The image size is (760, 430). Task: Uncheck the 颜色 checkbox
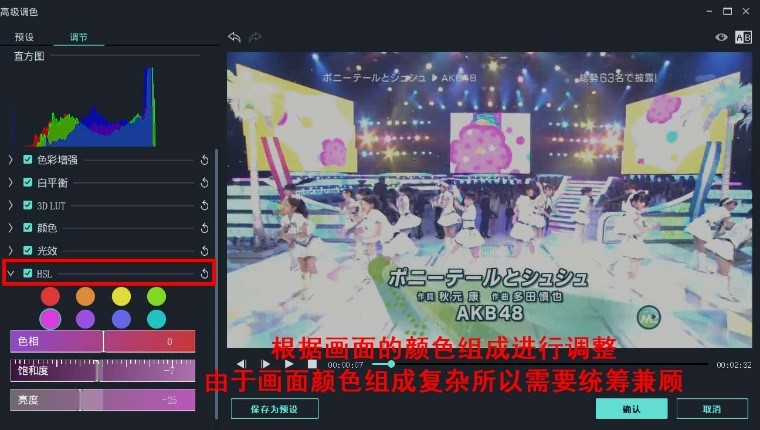[x=28, y=227]
